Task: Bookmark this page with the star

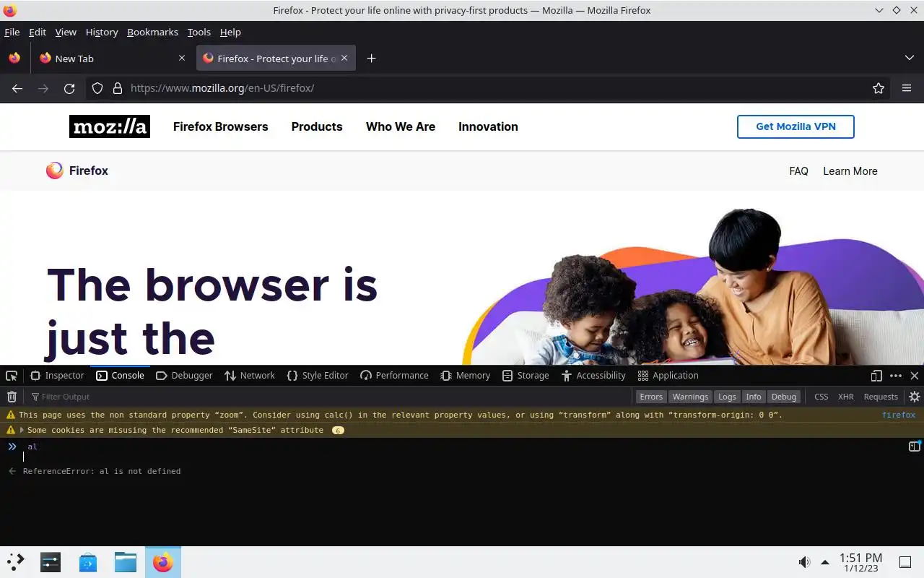Action: 879,88
